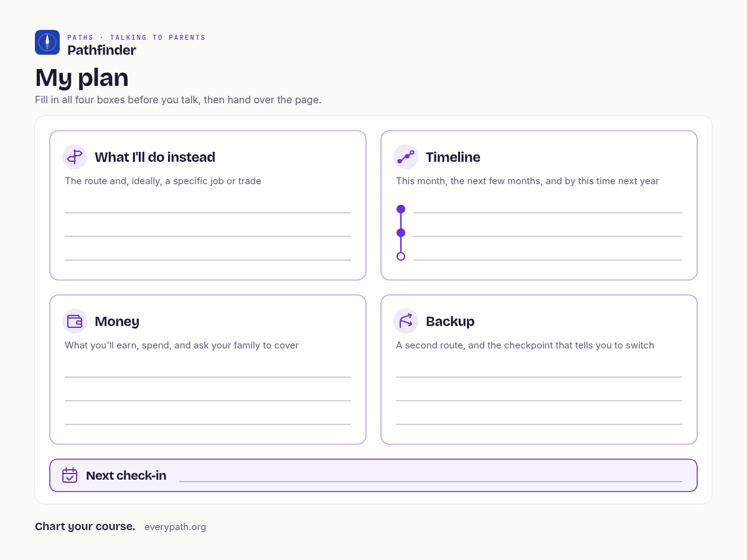Select the first filled timeline dot
Screen dimensions: 747x560
click(401, 209)
